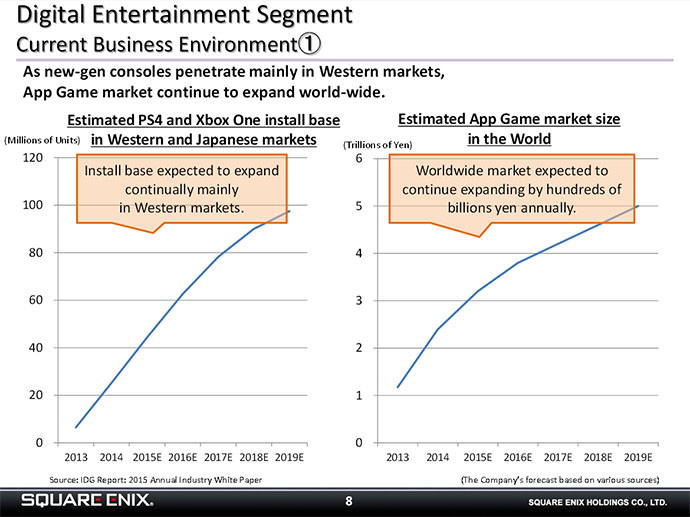Click the "2013" x-axis label in the App Game chart
This screenshot has height=517, width=690.
click(x=398, y=458)
